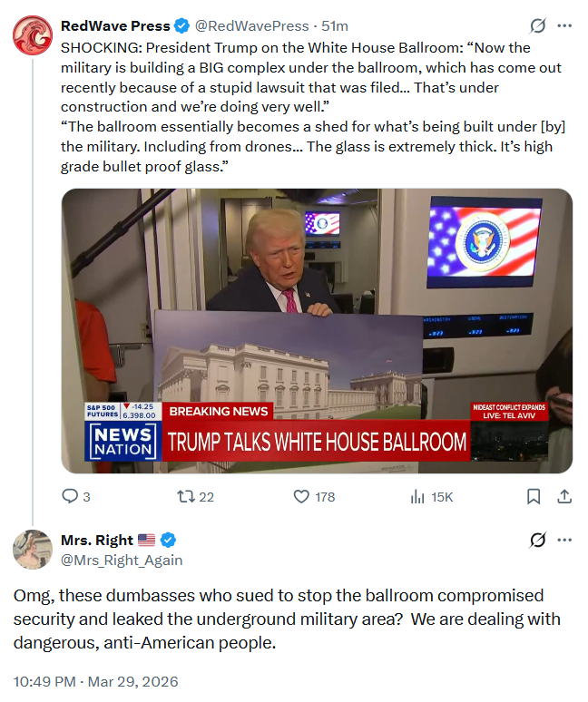This screenshot has width=588, height=702.
Task: Bookmark the RedWave Press post
Action: point(534,496)
